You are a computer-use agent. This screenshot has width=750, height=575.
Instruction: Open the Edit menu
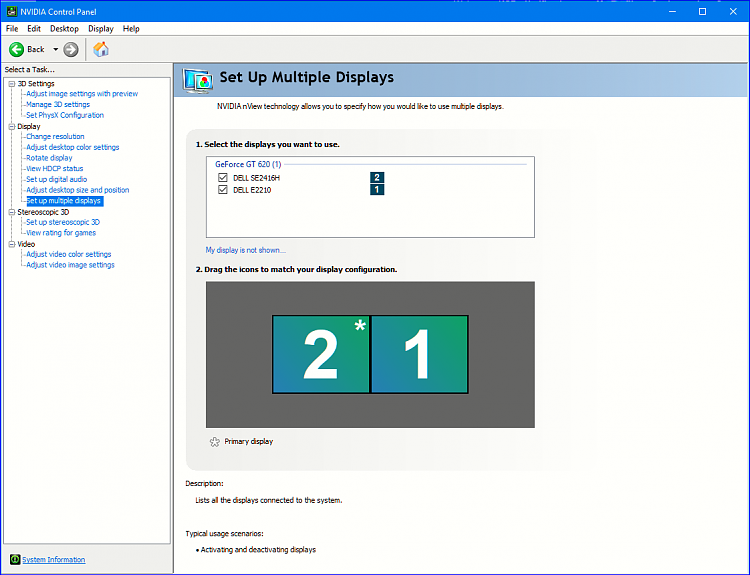[x=34, y=29]
